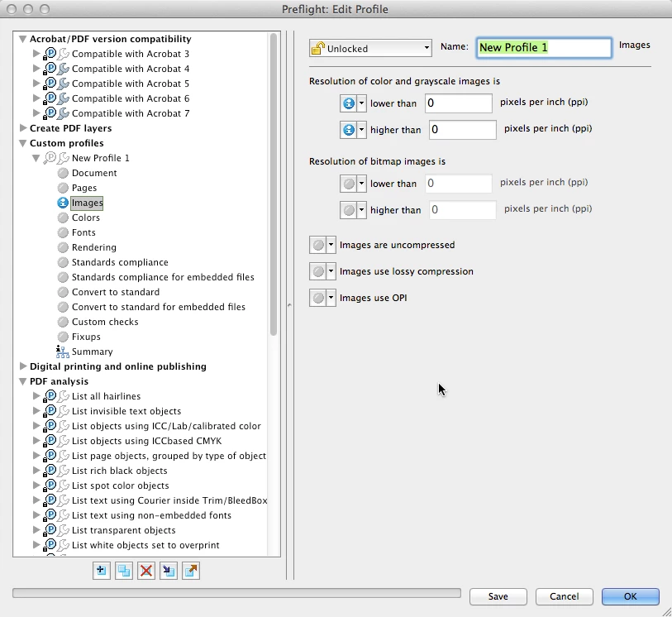This screenshot has height=617, width=672.
Task: Expand Digital printing and online publishing group
Action: pyautogui.click(x=22, y=366)
